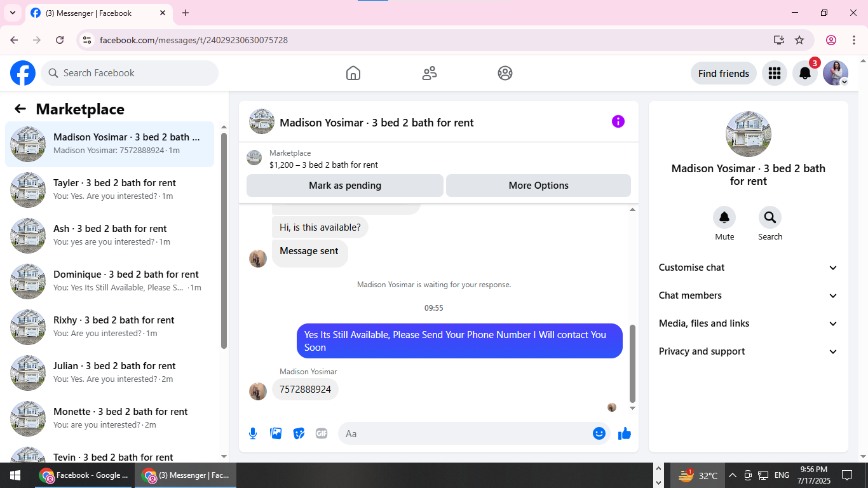Click the Search Facebook field

coord(130,73)
